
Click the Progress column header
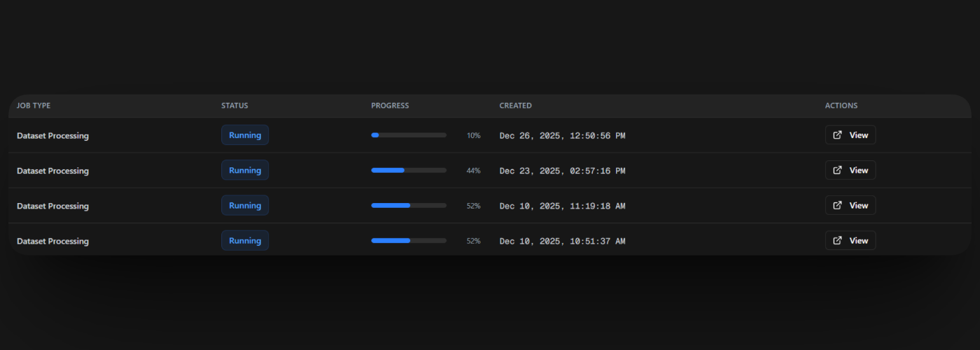(x=390, y=106)
